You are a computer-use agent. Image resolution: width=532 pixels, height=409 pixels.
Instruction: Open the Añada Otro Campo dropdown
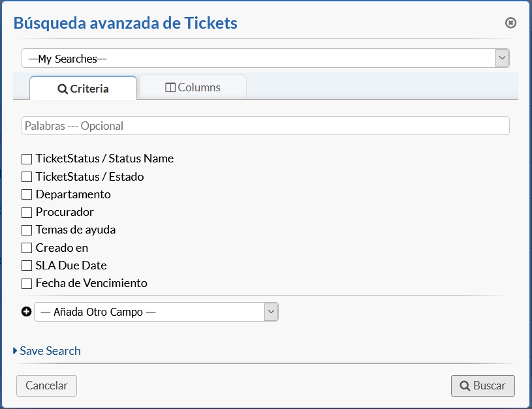tap(156, 312)
